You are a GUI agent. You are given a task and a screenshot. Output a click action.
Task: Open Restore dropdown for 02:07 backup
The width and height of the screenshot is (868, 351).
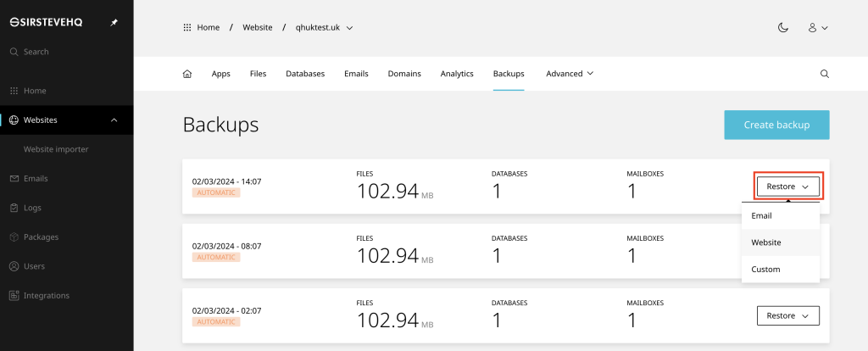788,315
